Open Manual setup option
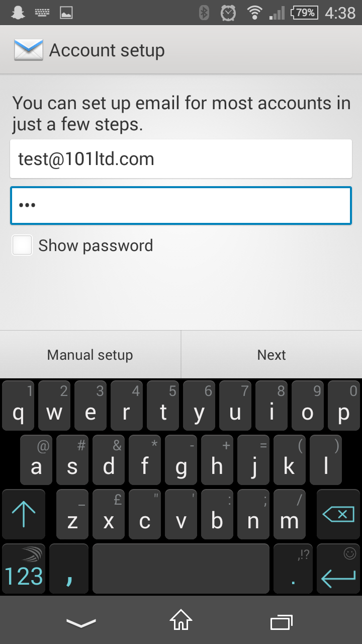This screenshot has height=644, width=362. point(90,355)
